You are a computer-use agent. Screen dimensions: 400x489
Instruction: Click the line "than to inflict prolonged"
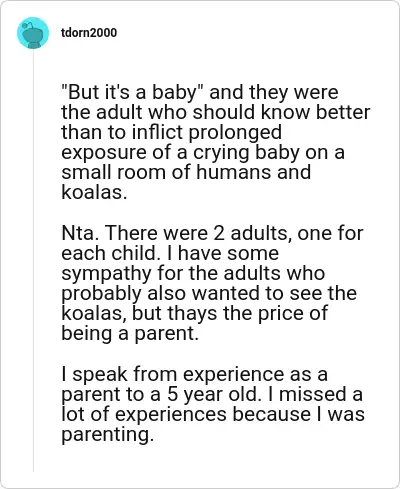click(x=172, y=132)
